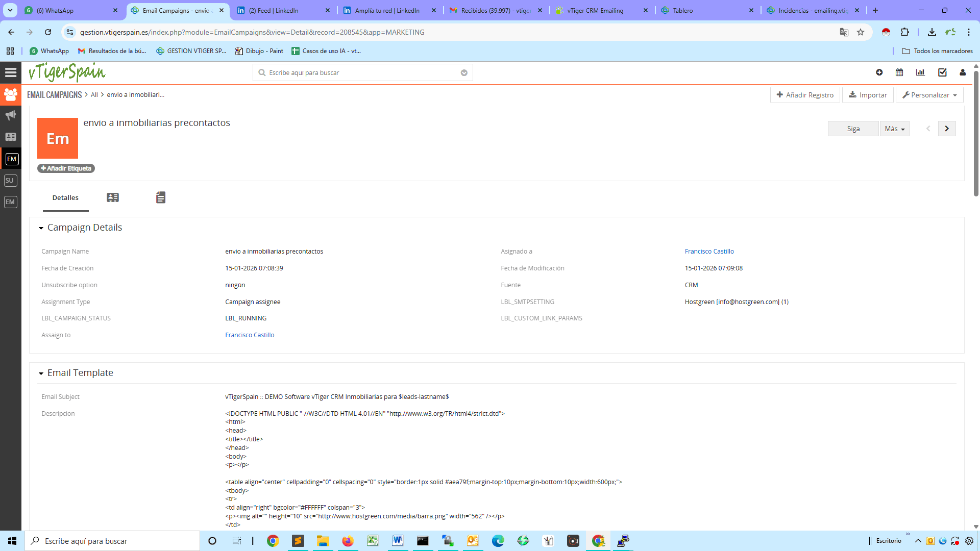Select the active EM module icon
Viewport: 980px width, 551px height.
pos(11,159)
